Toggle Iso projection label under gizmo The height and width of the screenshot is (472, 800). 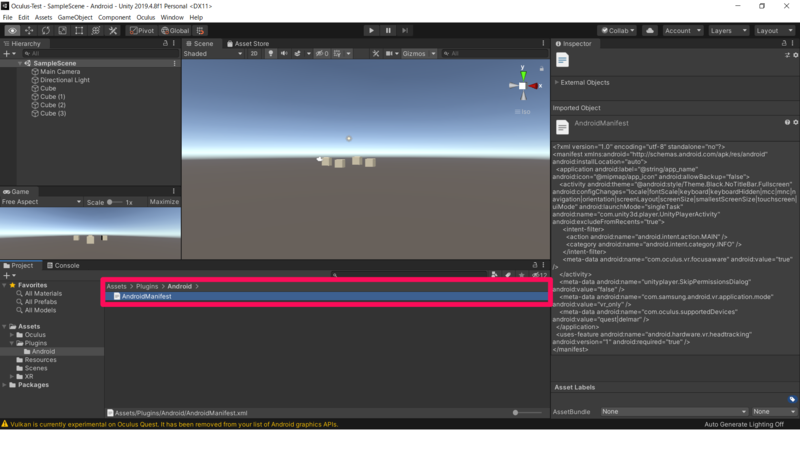tap(522, 112)
